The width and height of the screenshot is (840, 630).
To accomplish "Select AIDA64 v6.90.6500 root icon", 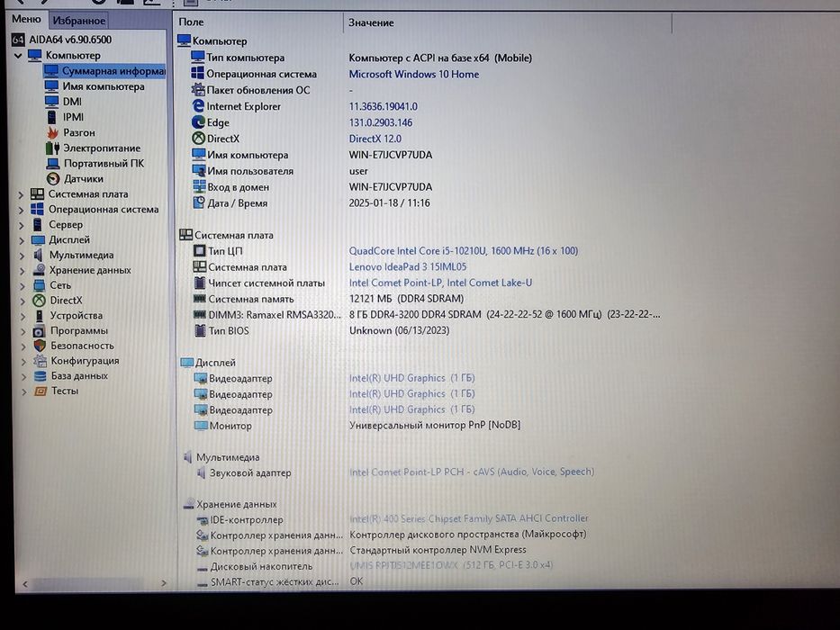I will (x=18, y=40).
